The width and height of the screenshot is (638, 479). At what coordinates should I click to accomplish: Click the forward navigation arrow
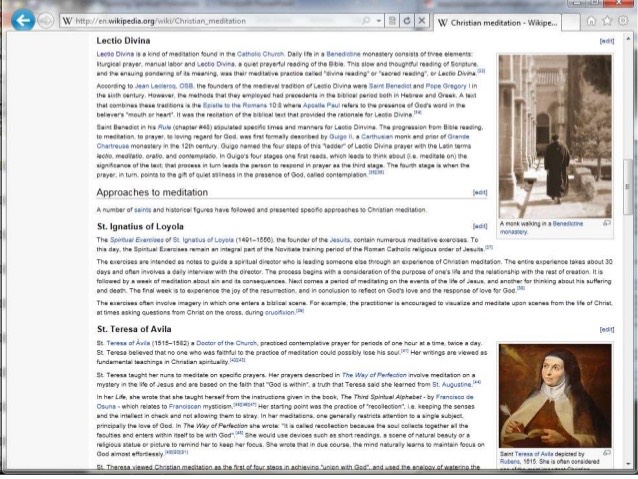pos(46,20)
